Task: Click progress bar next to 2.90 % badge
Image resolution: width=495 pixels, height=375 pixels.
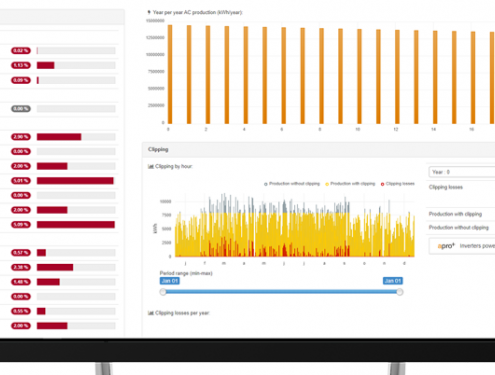Action: click(76, 137)
